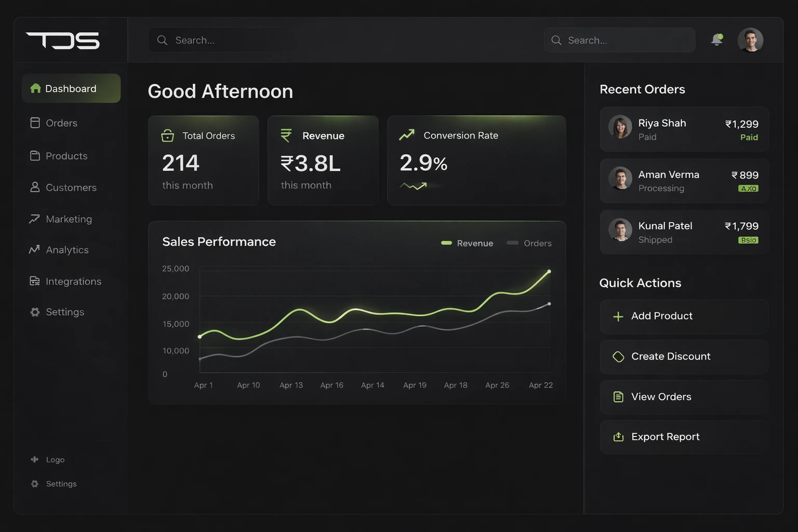Viewport: 798px width, 532px height.
Task: Open the Dashboard menu item
Action: (71, 88)
